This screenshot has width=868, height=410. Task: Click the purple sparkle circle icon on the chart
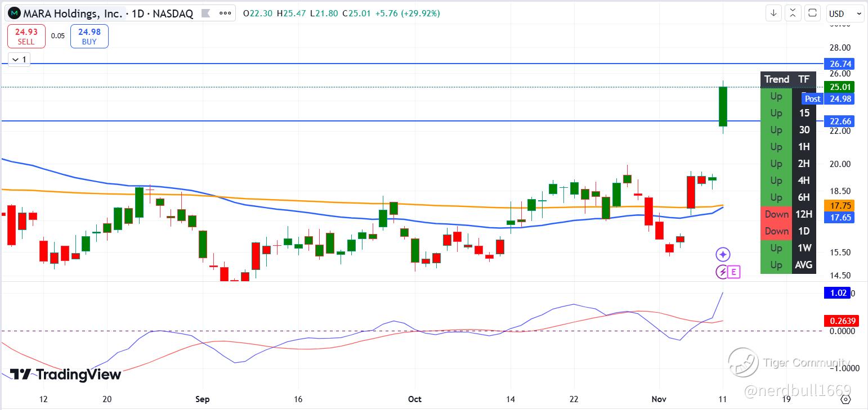[x=723, y=254]
